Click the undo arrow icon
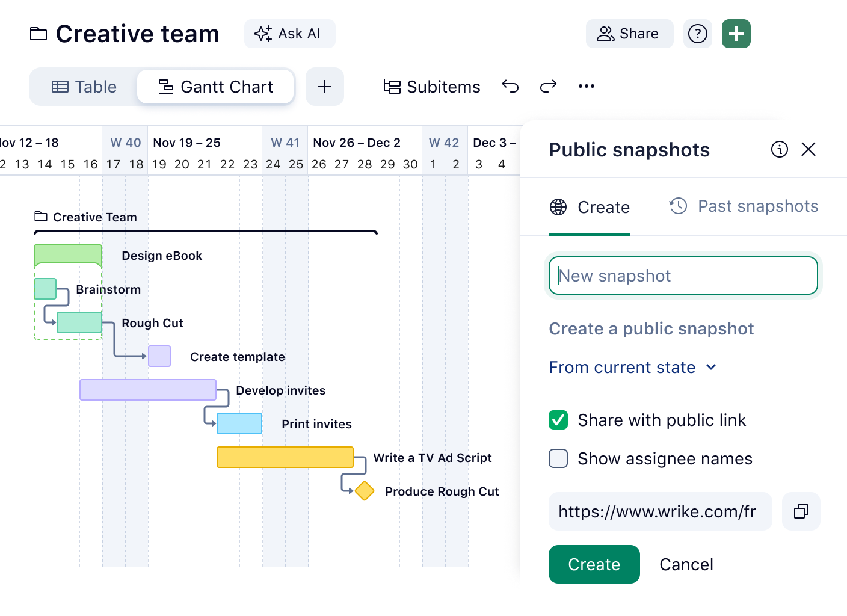 pyautogui.click(x=510, y=87)
